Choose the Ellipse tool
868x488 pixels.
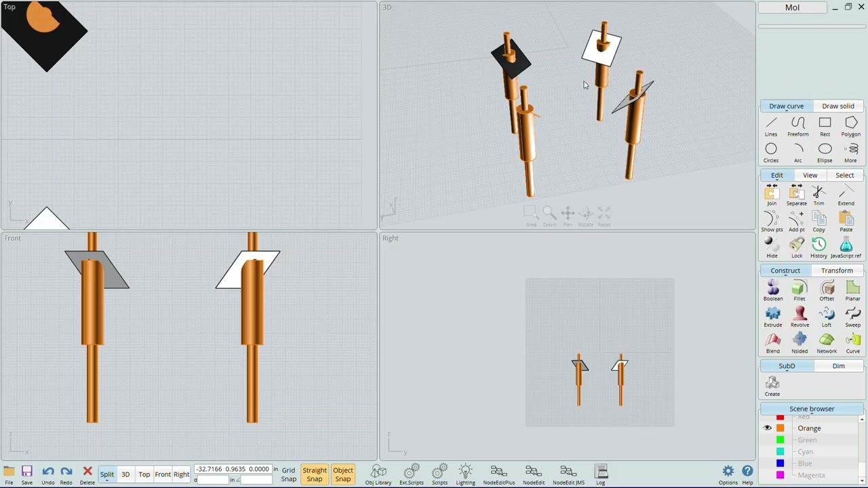coord(825,153)
